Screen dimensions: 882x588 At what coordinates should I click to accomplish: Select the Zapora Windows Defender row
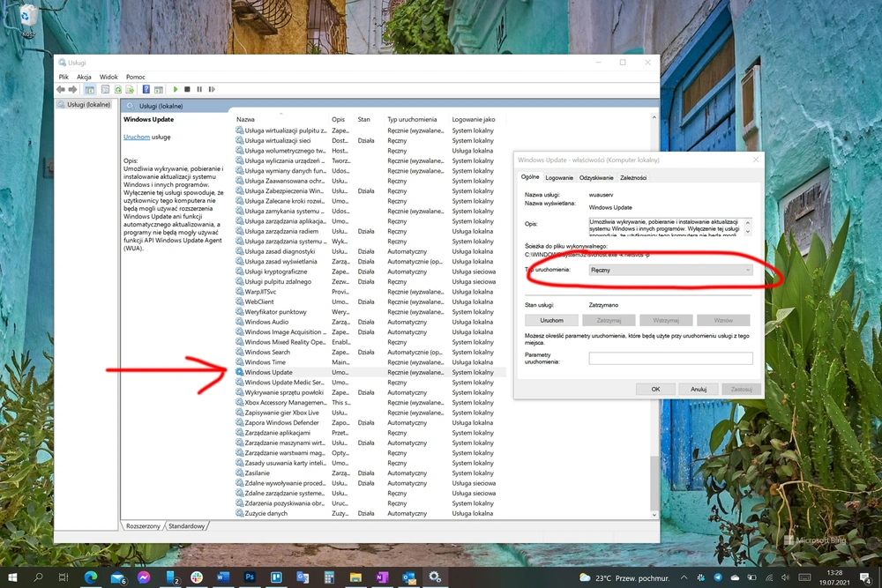[370, 423]
